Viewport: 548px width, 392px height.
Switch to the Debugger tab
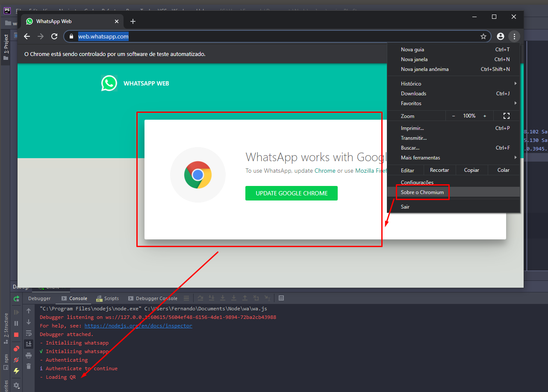point(39,298)
